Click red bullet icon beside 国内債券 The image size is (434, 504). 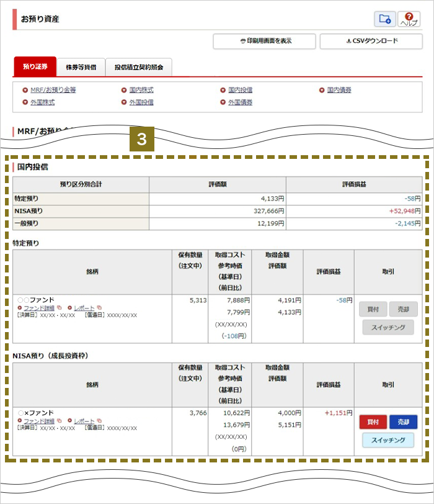click(322, 91)
